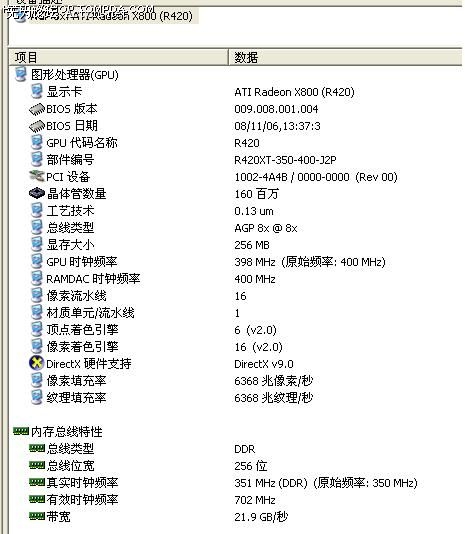
Task: Click the 项目 column header
Action: click(118, 57)
